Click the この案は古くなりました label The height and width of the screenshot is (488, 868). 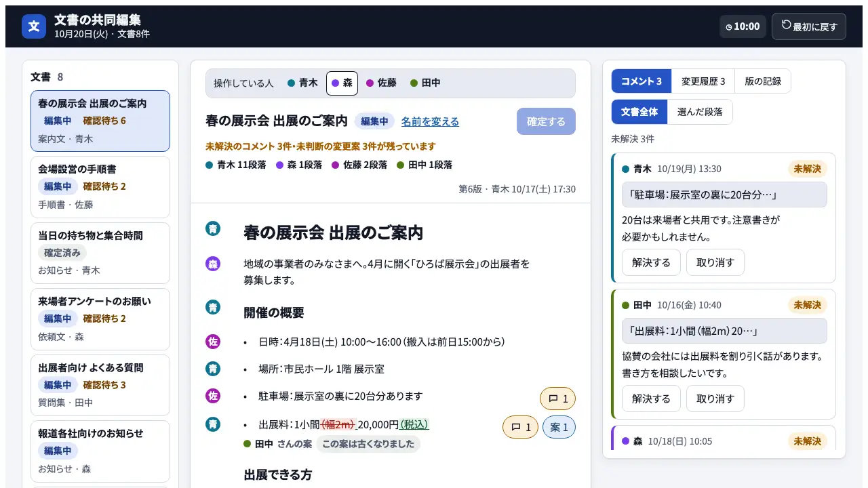coord(368,444)
